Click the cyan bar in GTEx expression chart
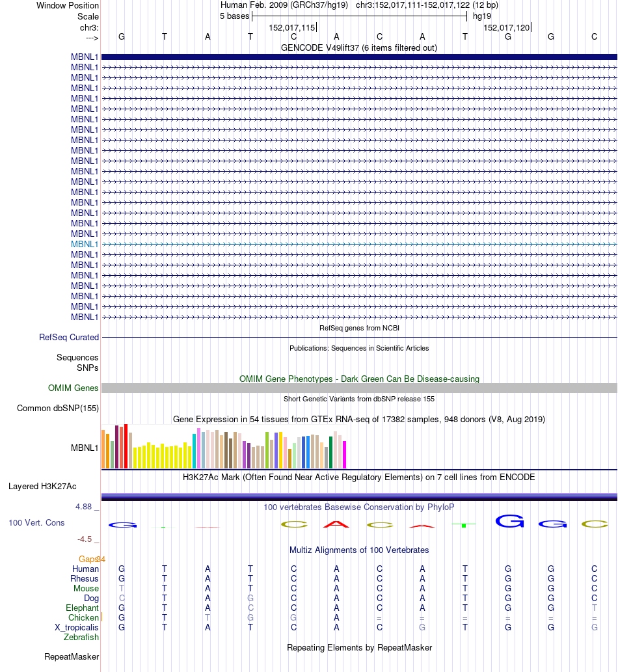This screenshot has width=618, height=672. [x=194, y=451]
